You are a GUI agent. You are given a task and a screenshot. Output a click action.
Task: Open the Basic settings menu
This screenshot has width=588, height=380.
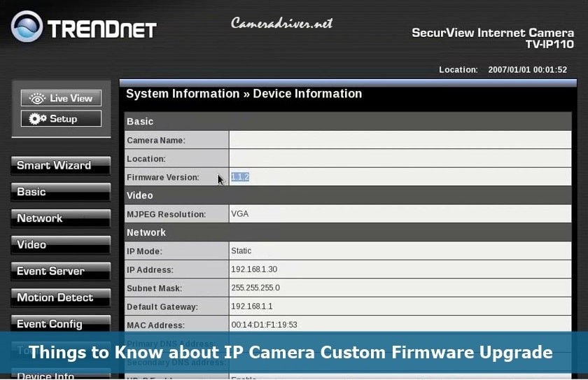pyautogui.click(x=61, y=192)
